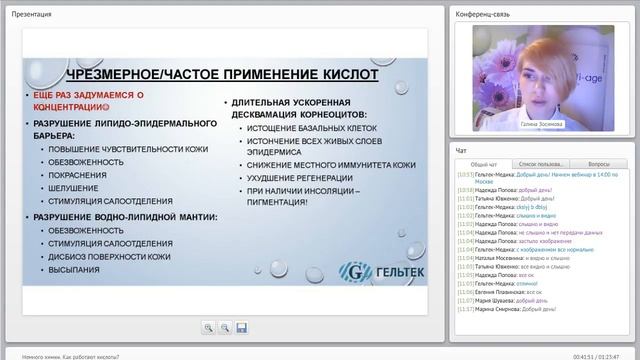Select slide bullet 'Истощение базальных клеток'
This screenshot has height=360, width=640.
[312, 128]
